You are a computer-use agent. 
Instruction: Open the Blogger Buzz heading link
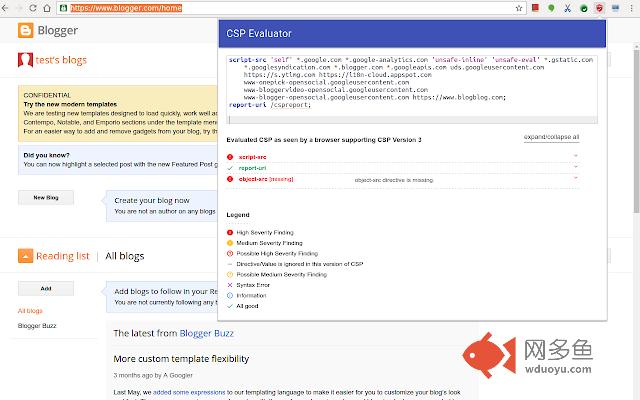point(207,333)
